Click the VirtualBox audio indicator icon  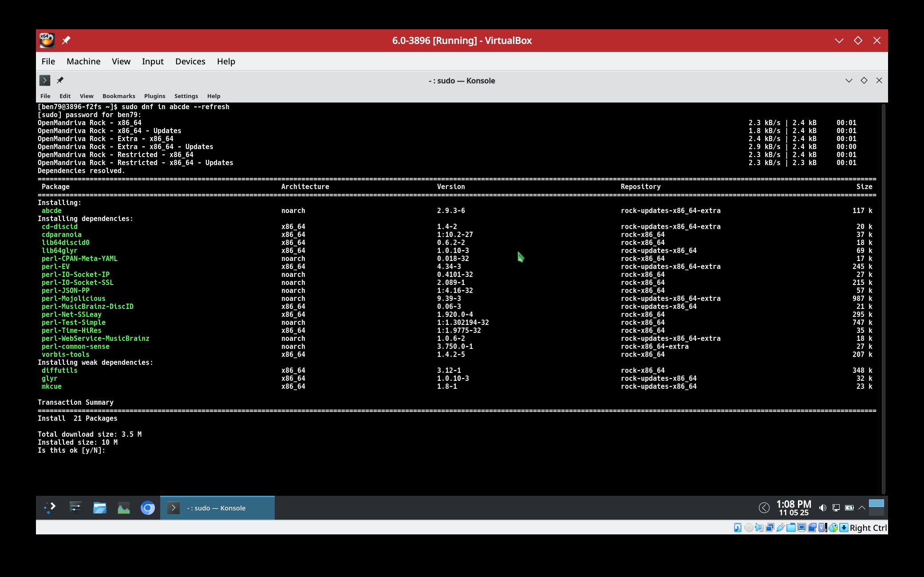click(759, 528)
